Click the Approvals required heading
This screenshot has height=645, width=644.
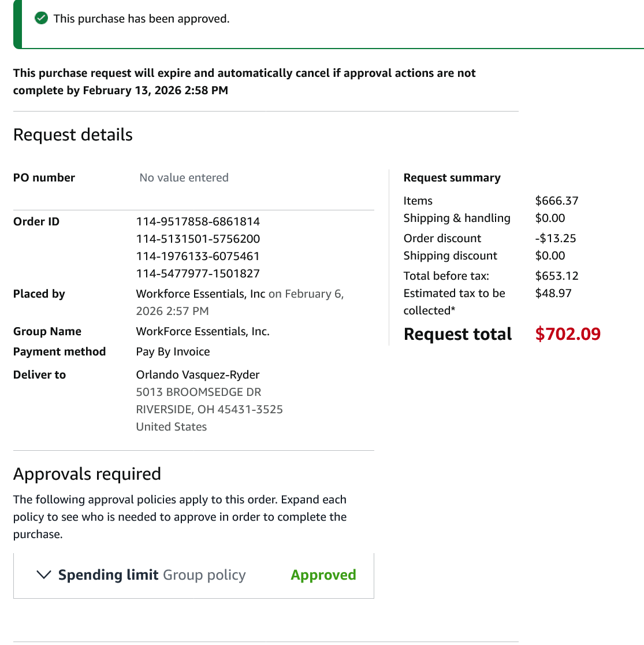click(87, 474)
